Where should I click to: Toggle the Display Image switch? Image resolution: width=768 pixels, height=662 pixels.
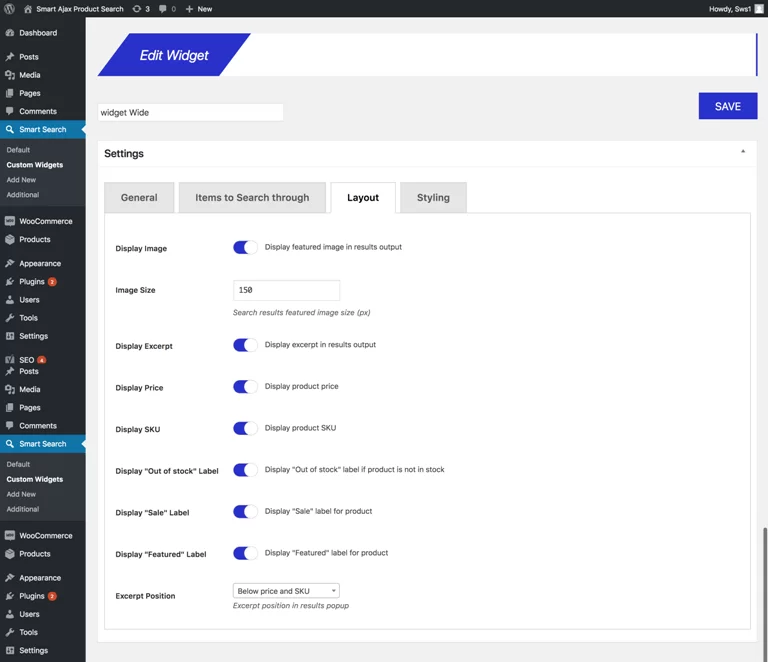tap(245, 247)
